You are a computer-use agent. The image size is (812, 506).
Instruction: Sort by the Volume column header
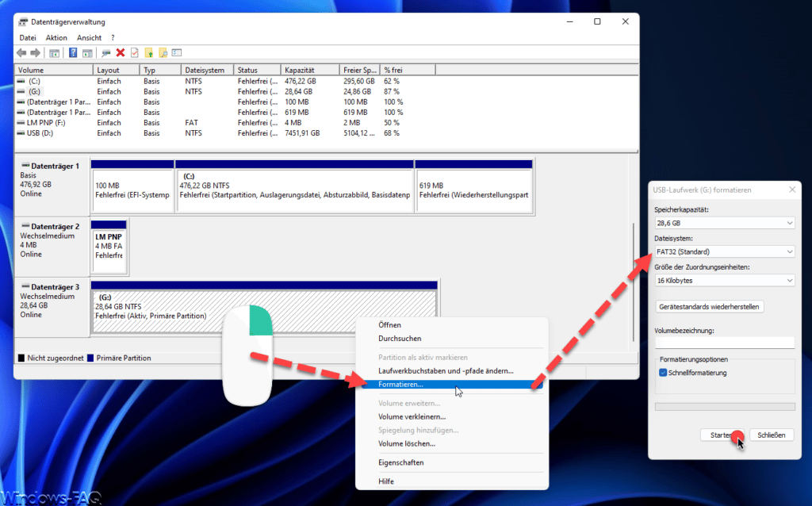tap(54, 70)
